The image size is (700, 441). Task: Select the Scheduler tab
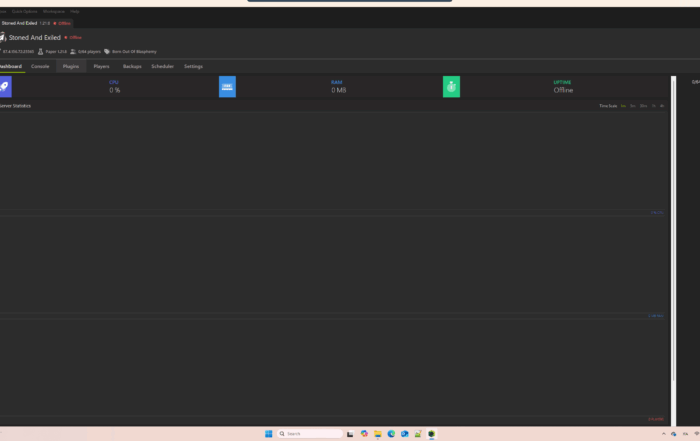162,66
